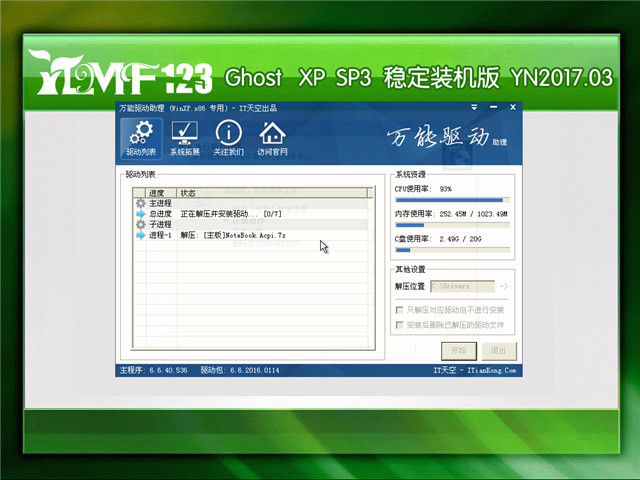The width and height of the screenshot is (640, 480).
Task: Click the ITianKong.Com link in status bar
Action: pyautogui.click(x=491, y=370)
